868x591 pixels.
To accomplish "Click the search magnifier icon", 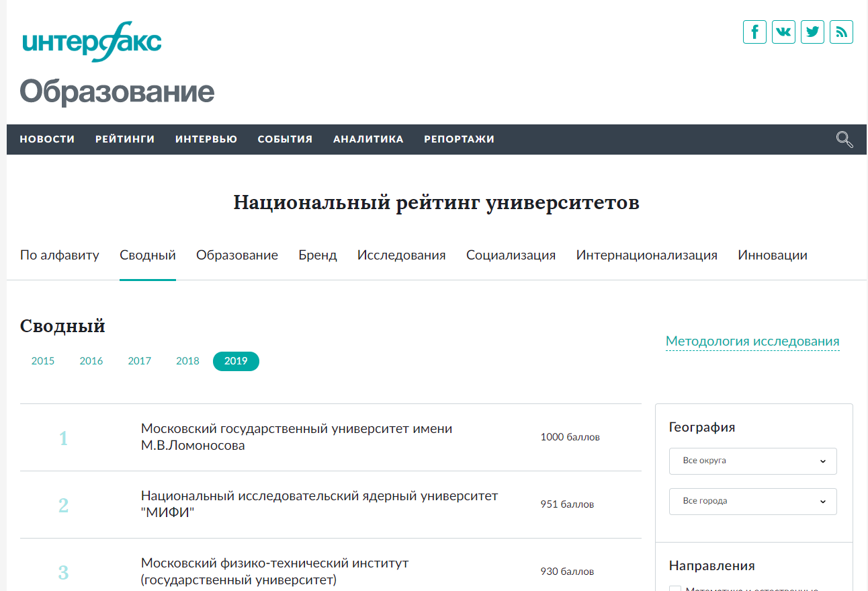I will point(844,139).
